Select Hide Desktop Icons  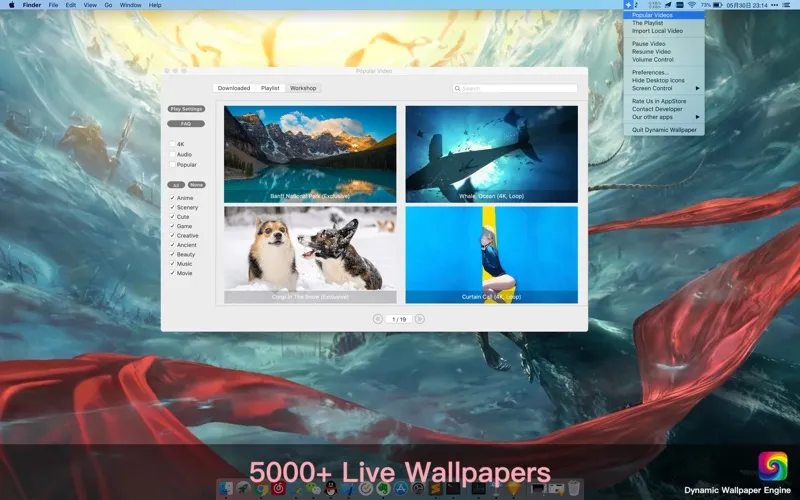coord(664,80)
